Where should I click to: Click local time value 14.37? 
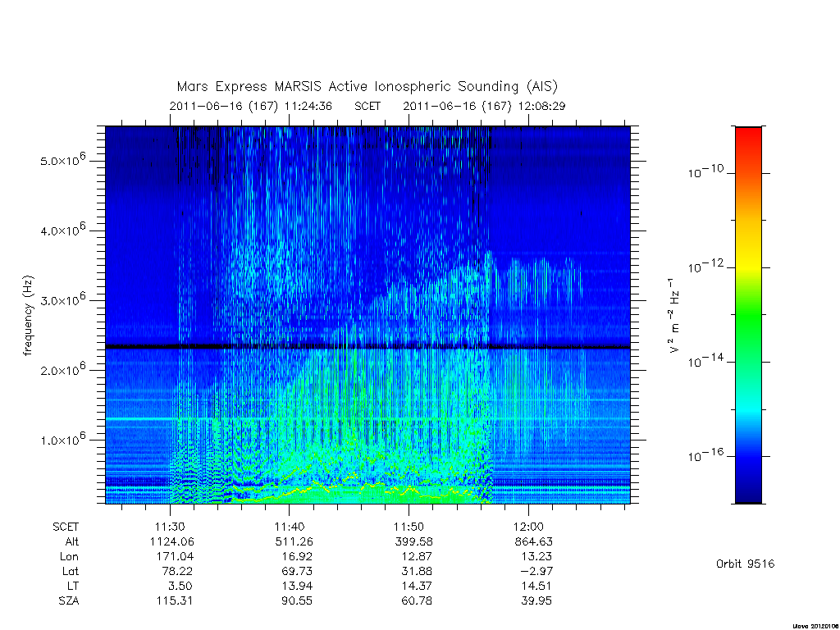[416, 586]
